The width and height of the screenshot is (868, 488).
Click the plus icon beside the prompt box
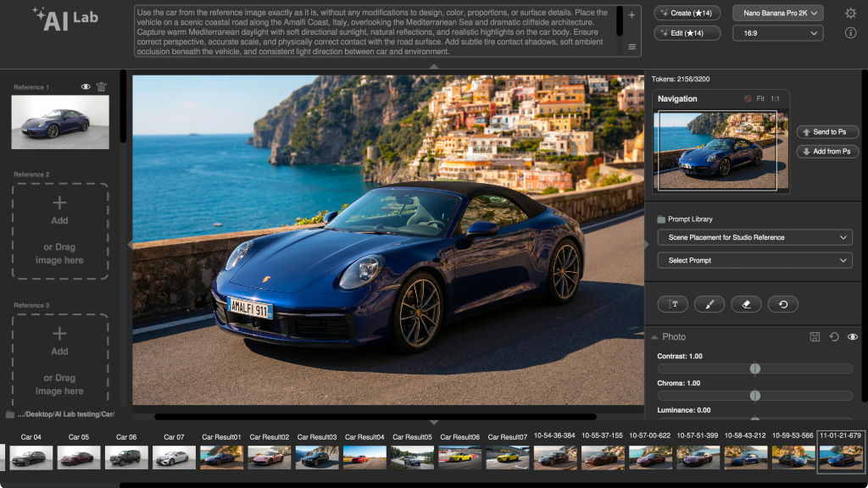(x=632, y=15)
